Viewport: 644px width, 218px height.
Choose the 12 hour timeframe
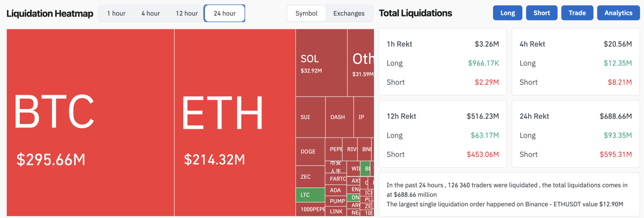[x=187, y=13]
